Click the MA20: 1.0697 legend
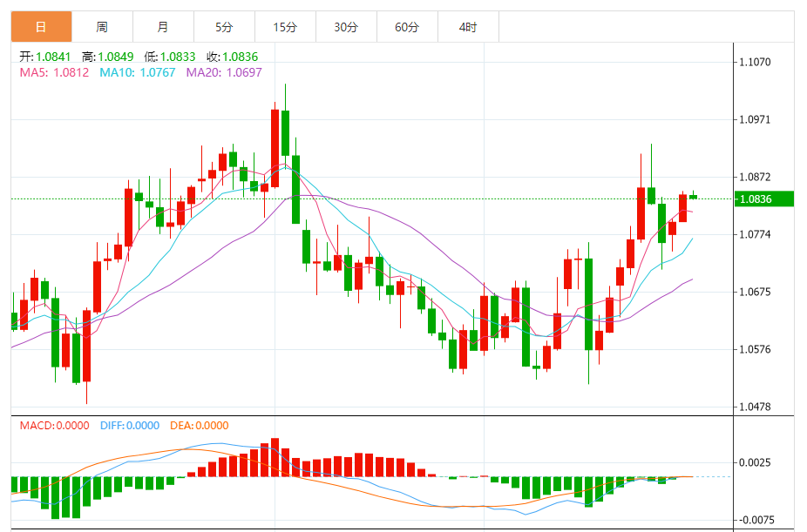 [224, 72]
